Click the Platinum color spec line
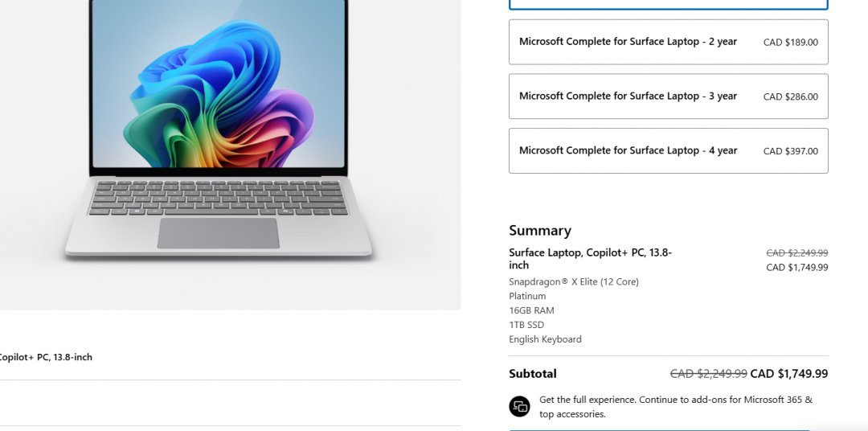 click(x=527, y=296)
